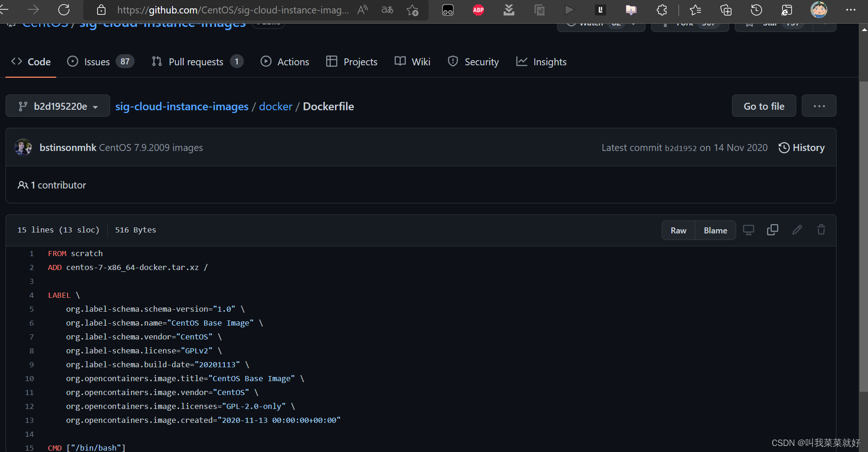Open the Pull requests tab
The width and height of the screenshot is (868, 452).
pyautogui.click(x=198, y=62)
